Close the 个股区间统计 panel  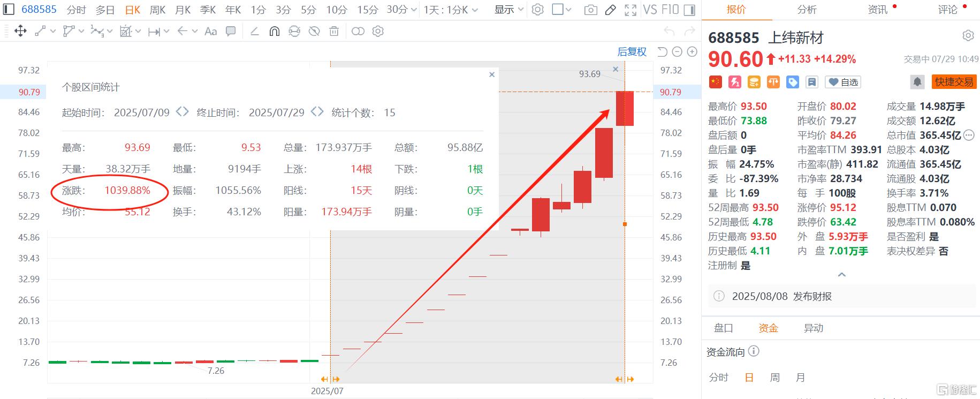pyautogui.click(x=492, y=75)
